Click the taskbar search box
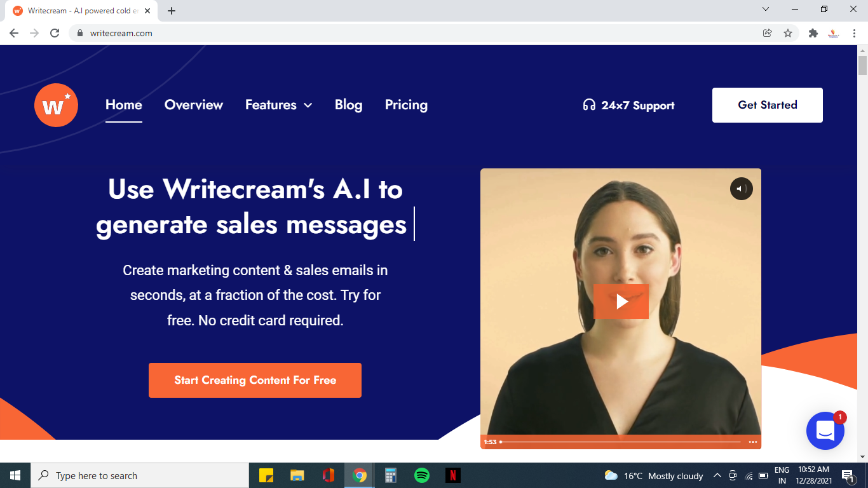Image resolution: width=868 pixels, height=488 pixels. click(140, 475)
